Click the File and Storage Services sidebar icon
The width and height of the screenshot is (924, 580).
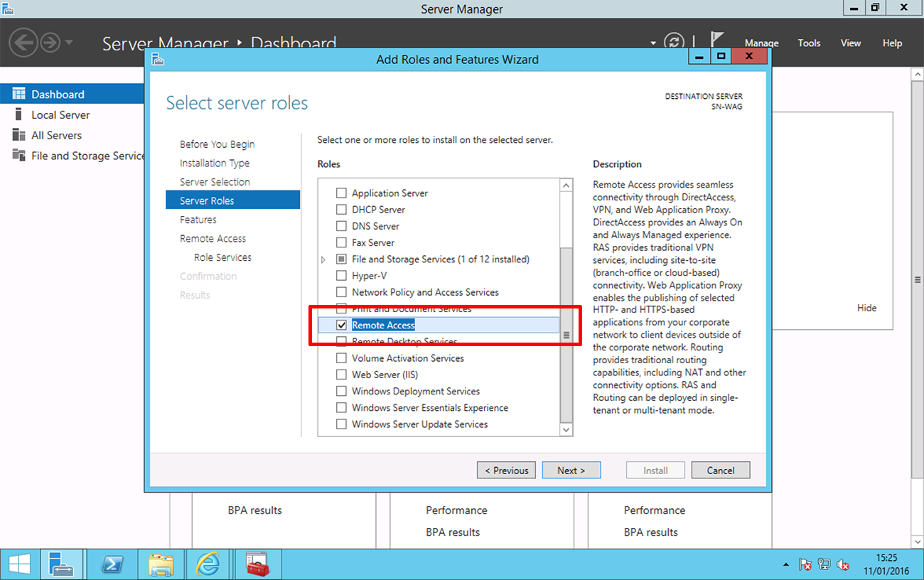tap(18, 156)
